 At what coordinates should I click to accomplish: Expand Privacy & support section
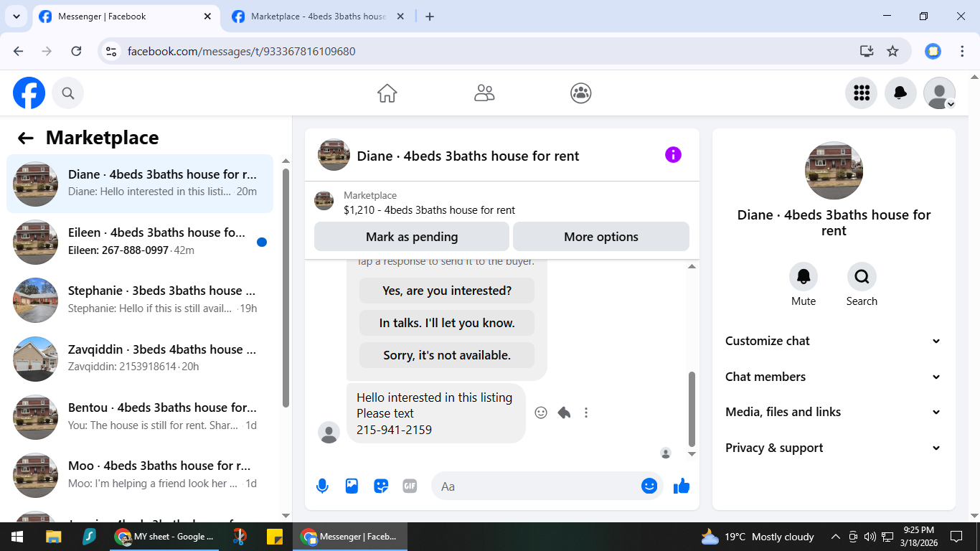[x=834, y=448]
